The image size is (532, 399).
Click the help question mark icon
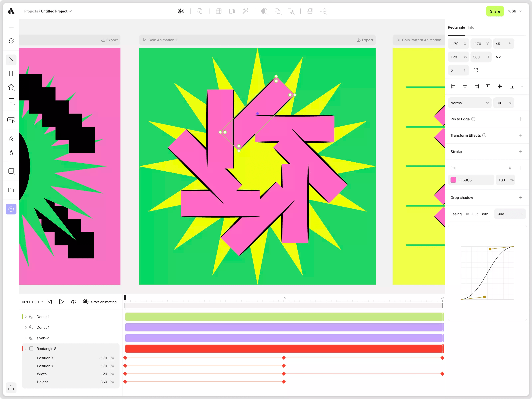pyautogui.click(x=11, y=209)
